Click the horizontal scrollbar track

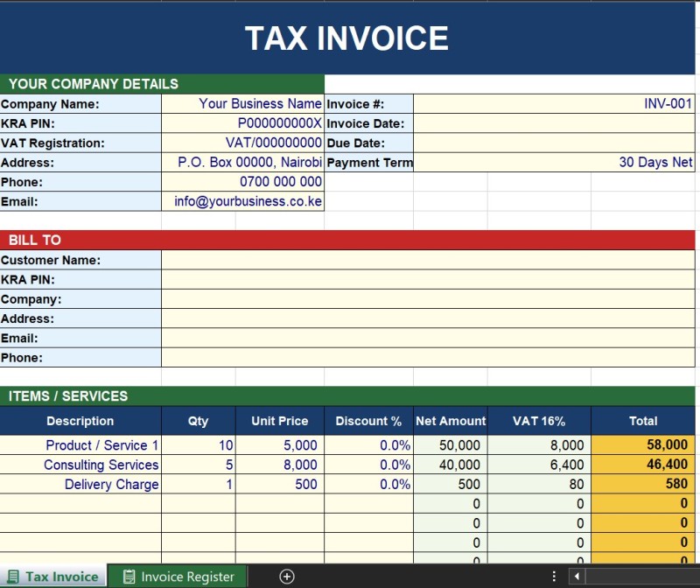pos(643,577)
